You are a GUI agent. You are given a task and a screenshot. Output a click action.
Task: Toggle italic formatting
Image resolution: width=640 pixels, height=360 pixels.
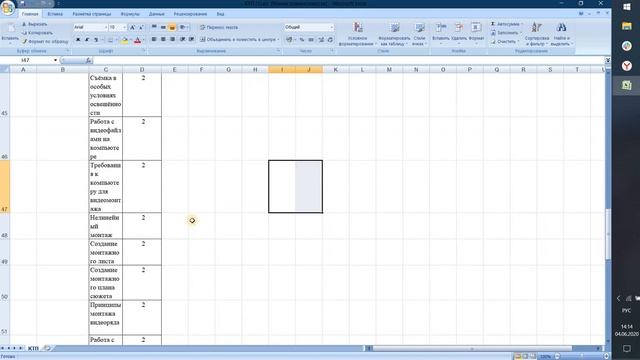[87, 40]
